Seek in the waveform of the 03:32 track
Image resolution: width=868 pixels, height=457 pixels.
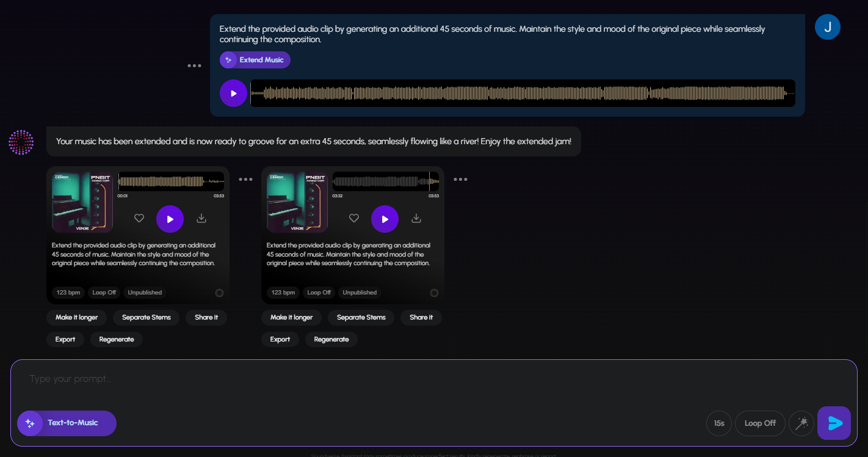[385, 181]
